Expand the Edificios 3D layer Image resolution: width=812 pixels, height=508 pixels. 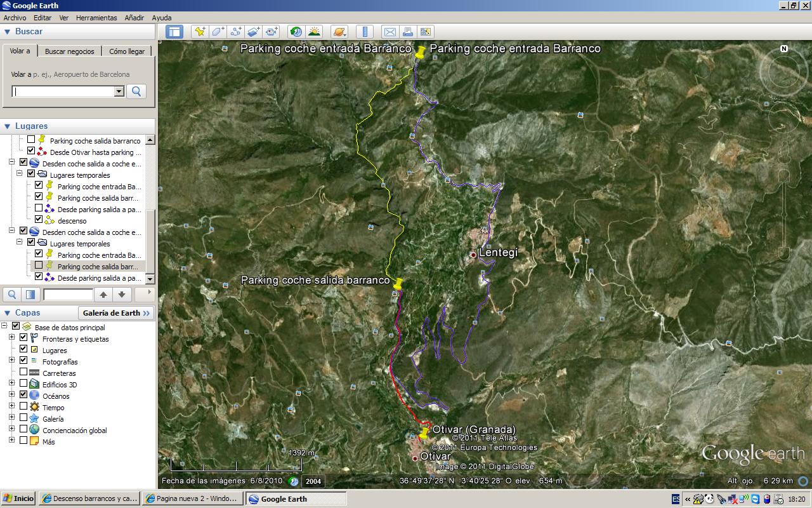click(11, 383)
